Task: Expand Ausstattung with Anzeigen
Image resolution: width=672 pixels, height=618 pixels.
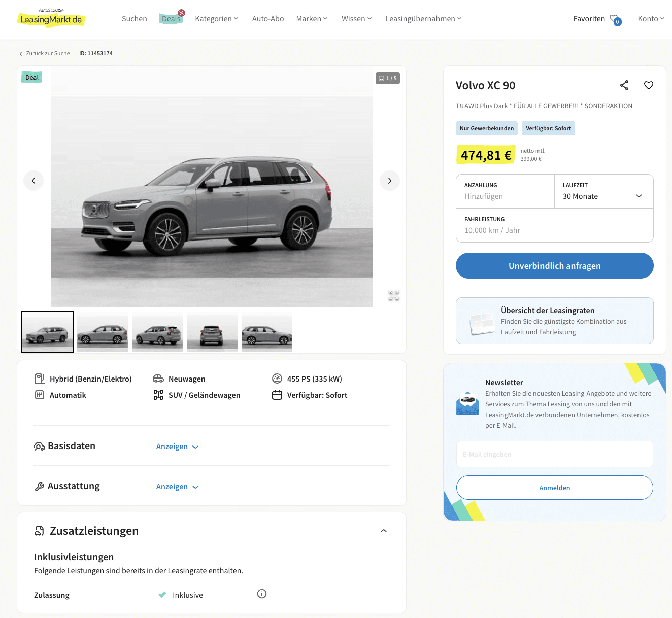Action: tap(177, 487)
